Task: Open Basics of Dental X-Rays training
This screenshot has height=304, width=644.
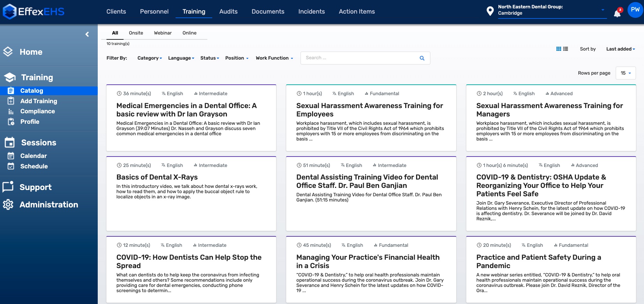Action: (191, 193)
